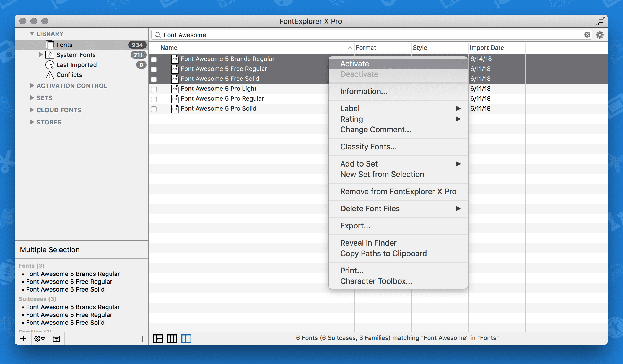Click Remove from FontExplorer X Pro option
Screen dimensions: 623x364
click(x=399, y=191)
